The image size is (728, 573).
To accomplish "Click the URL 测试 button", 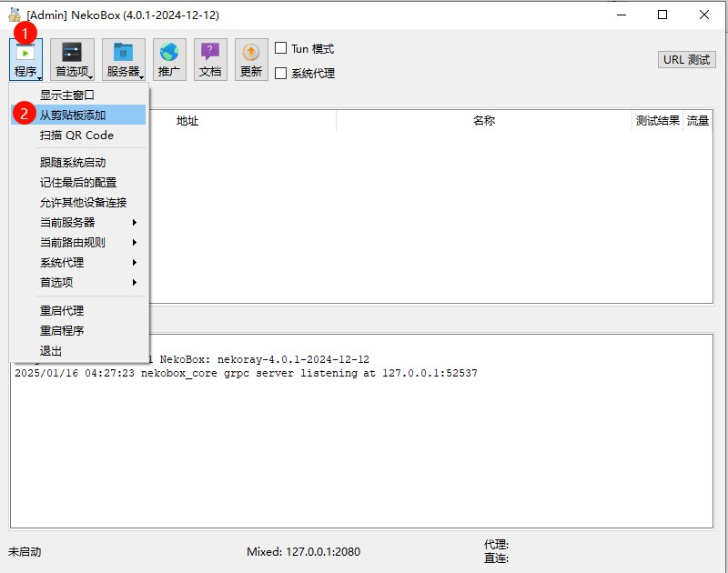I will coord(687,59).
